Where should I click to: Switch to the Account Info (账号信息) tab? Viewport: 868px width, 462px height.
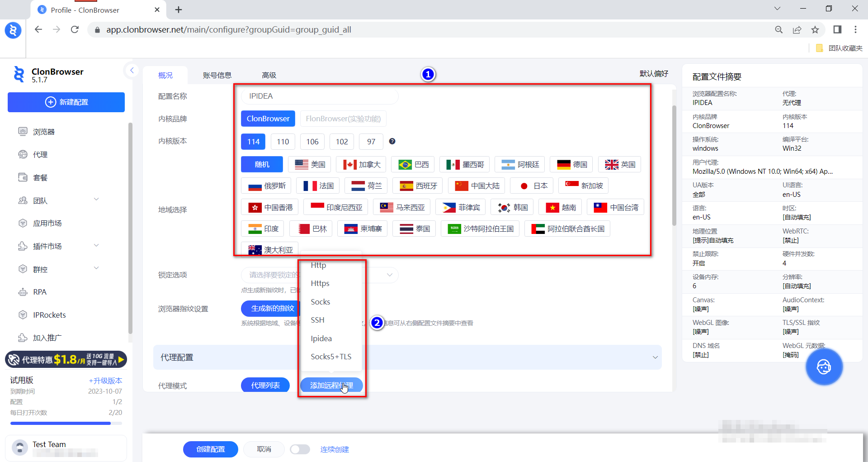(x=217, y=75)
